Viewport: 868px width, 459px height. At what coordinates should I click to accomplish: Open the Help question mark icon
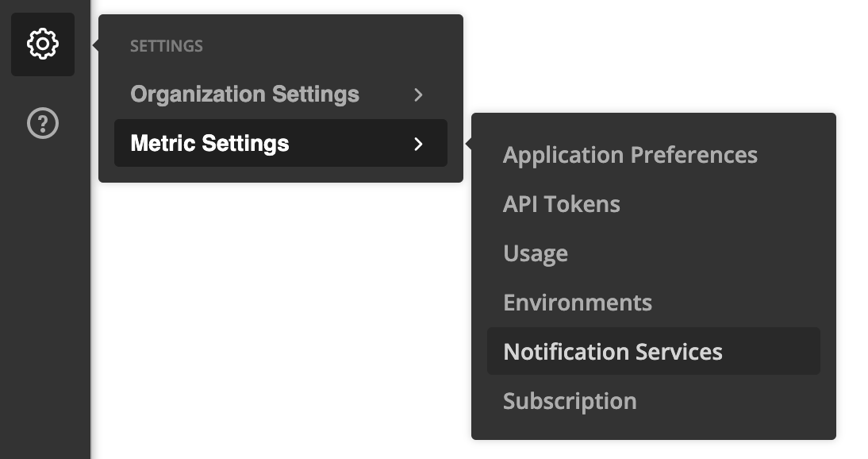click(43, 124)
